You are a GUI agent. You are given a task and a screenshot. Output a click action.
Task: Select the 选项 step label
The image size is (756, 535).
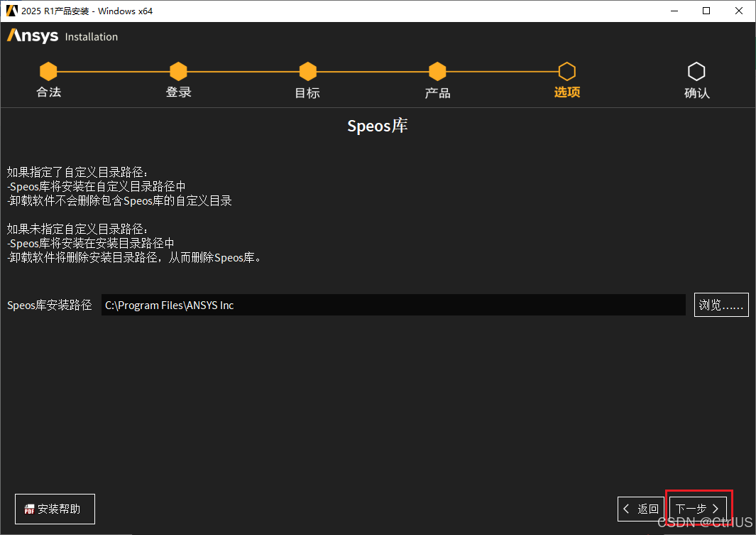point(567,92)
